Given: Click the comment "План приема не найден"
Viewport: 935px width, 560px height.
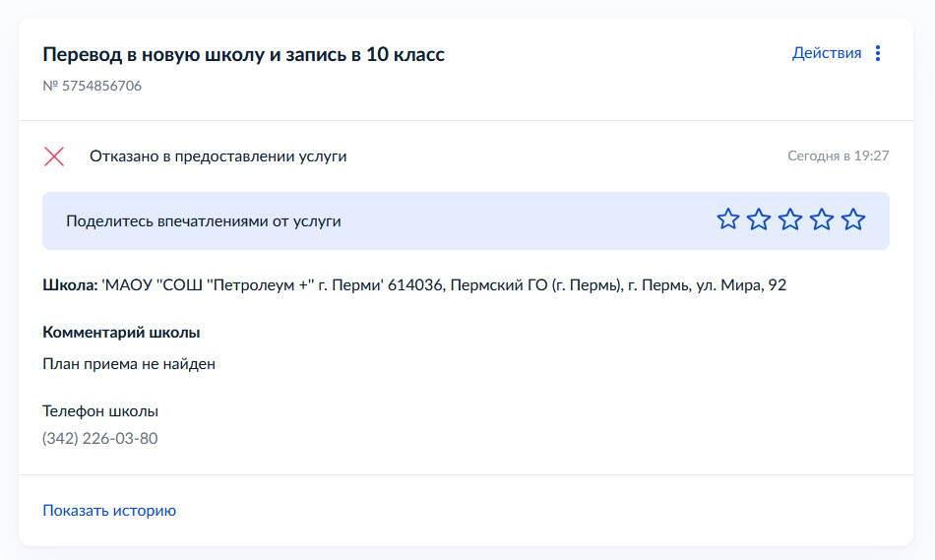Looking at the screenshot, I should [x=128, y=364].
